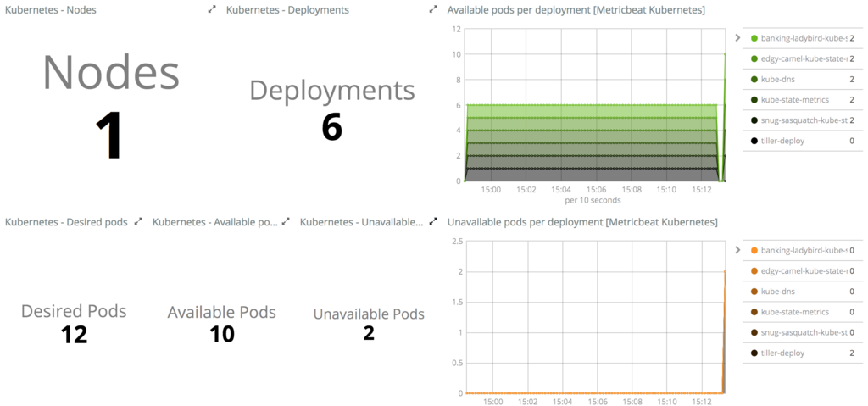Click the Kubernetes - Desired pods panel title
The width and height of the screenshot is (868, 406).
pos(66,222)
